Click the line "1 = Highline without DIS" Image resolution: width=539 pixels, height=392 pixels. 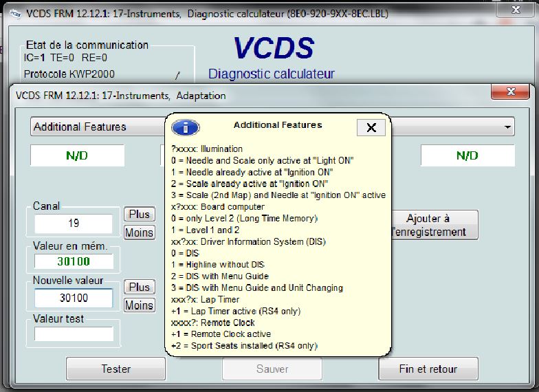217,265
